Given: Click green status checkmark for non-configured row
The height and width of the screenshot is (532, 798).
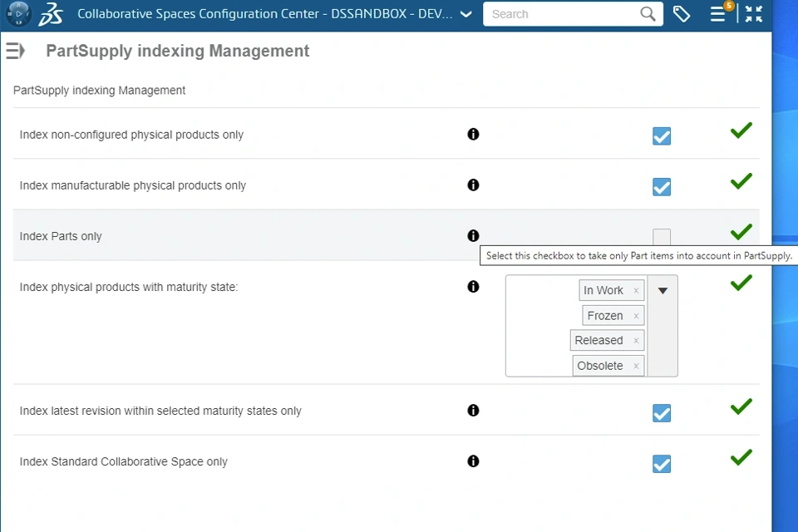Looking at the screenshot, I should (x=741, y=131).
